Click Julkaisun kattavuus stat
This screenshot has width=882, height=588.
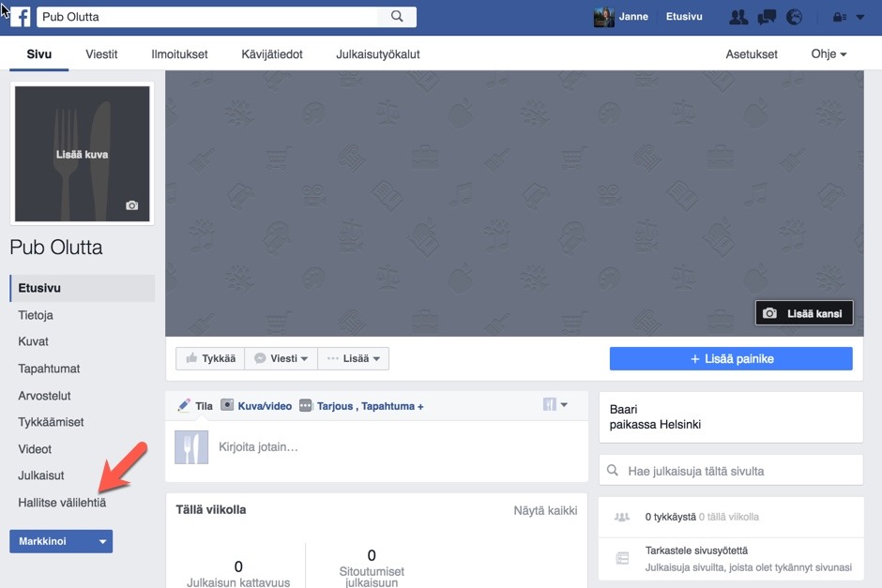(238, 573)
